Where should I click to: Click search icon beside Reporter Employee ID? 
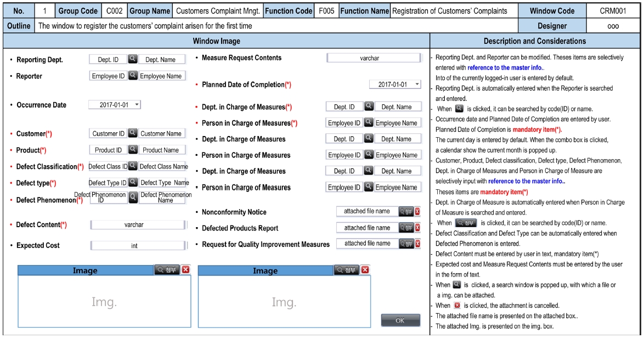133,76
